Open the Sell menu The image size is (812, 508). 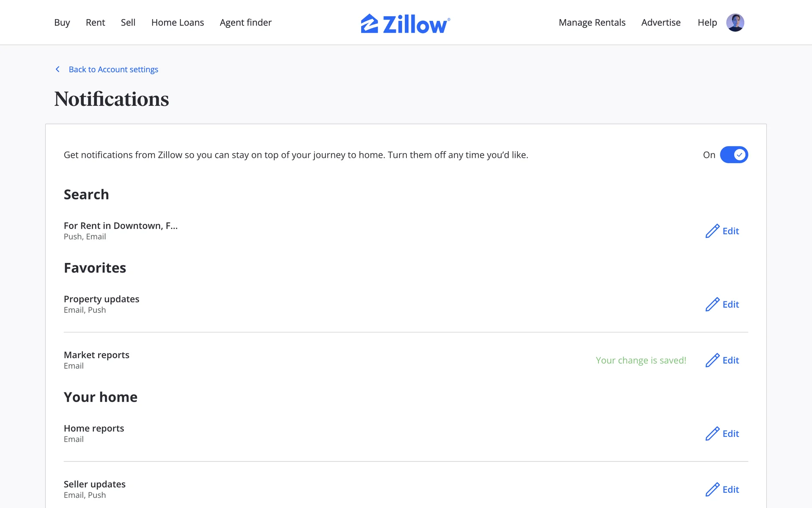pos(128,22)
